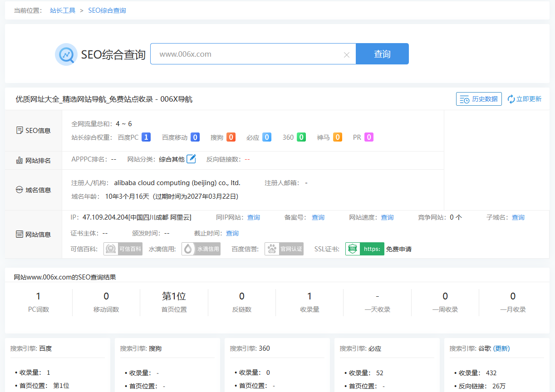Click the 谷歌 收录量 432 value

coord(491,373)
